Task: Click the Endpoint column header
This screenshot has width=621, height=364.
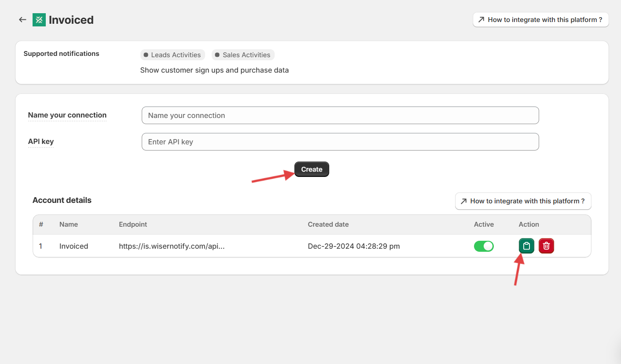Action: tap(133, 224)
